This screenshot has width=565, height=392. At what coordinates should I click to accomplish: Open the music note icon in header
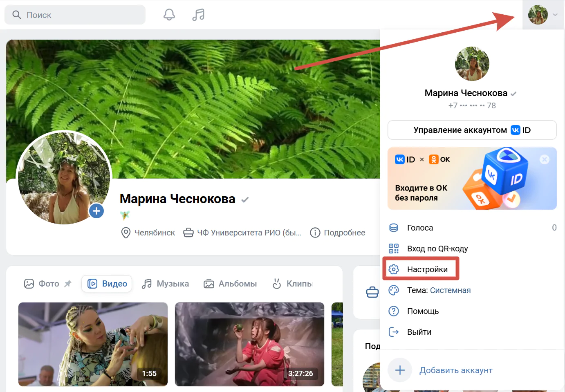[198, 15]
